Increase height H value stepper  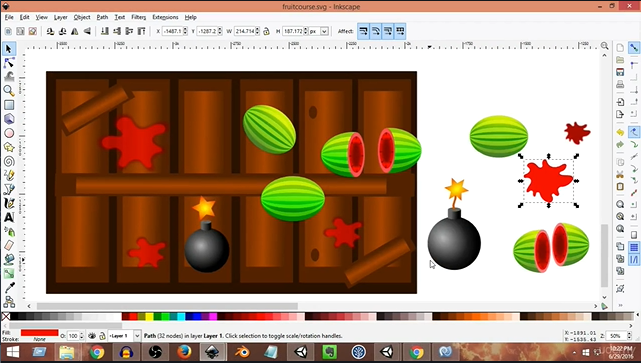point(306,29)
